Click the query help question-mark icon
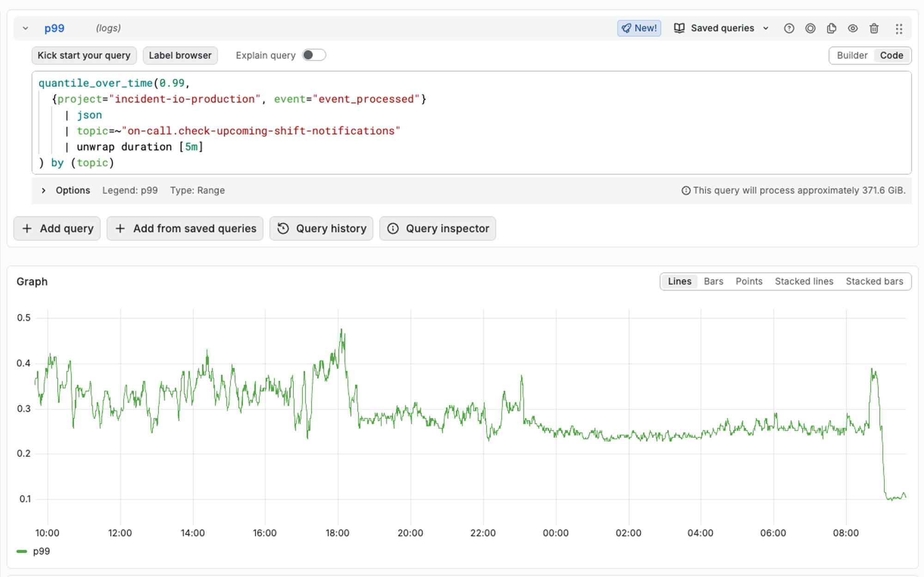 pyautogui.click(x=789, y=29)
